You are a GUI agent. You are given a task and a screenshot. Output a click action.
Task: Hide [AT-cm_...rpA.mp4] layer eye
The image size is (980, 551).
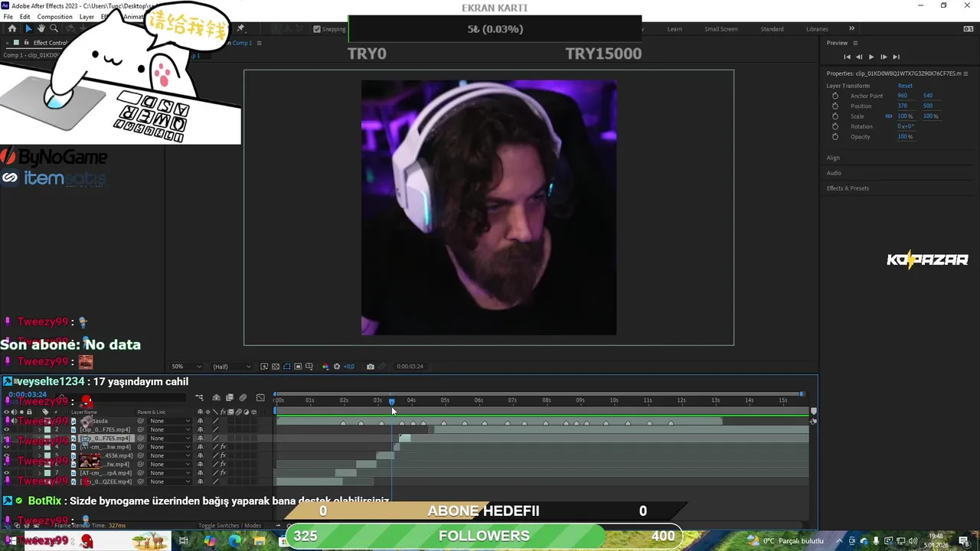pyautogui.click(x=6, y=473)
